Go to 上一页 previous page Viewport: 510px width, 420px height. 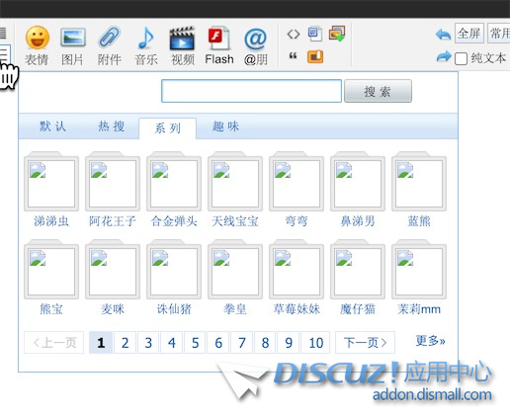pos(54,343)
